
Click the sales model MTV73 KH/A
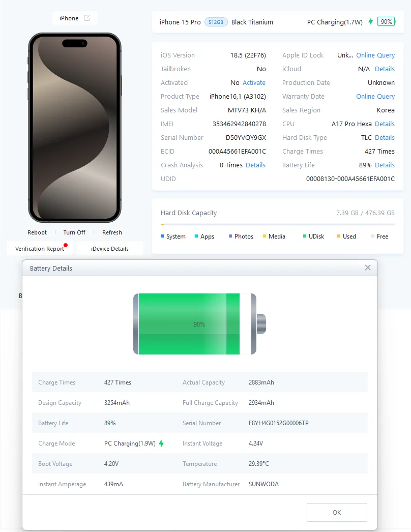click(x=247, y=110)
